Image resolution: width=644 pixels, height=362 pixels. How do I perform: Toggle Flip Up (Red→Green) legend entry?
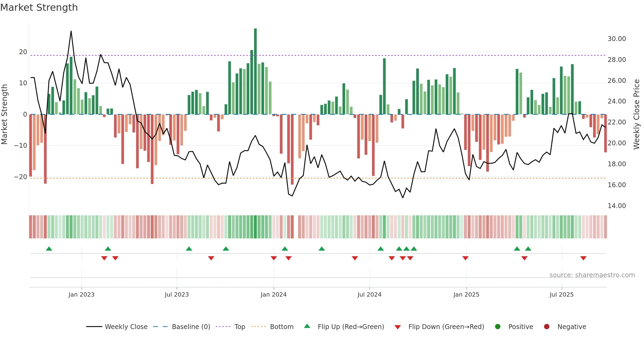344,327
